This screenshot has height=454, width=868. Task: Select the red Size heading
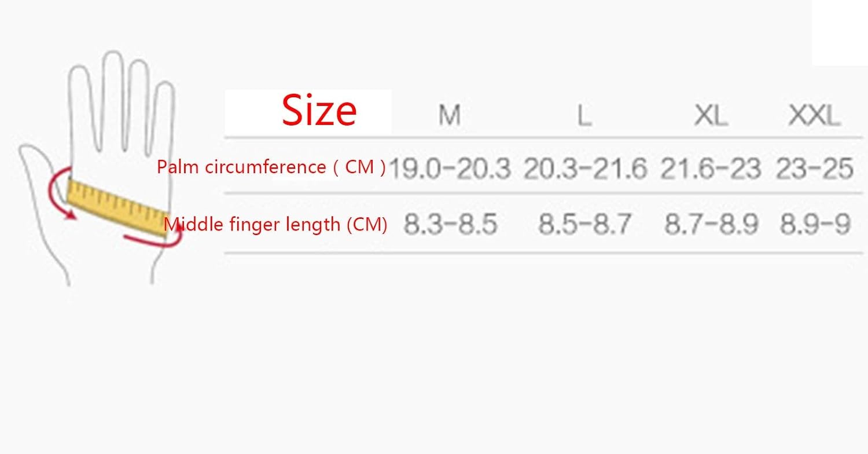319,111
